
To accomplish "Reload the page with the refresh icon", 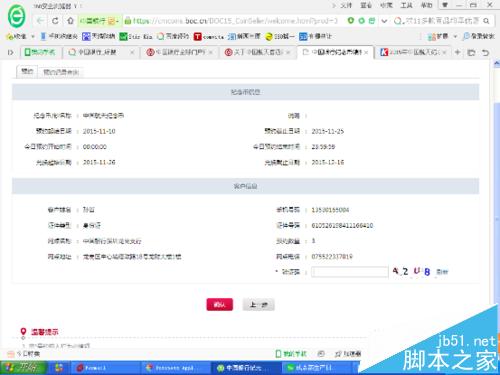I will pyautogui.click(x=55, y=21).
